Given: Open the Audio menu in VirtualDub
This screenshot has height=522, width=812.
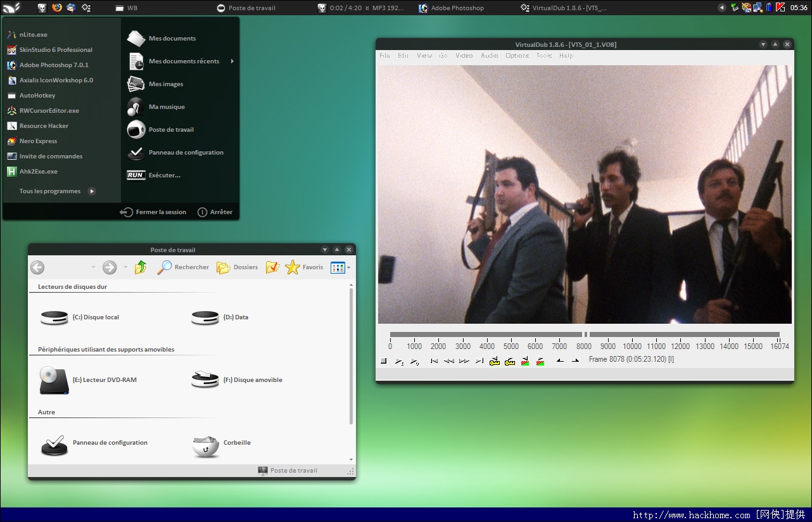Looking at the screenshot, I should [x=489, y=56].
